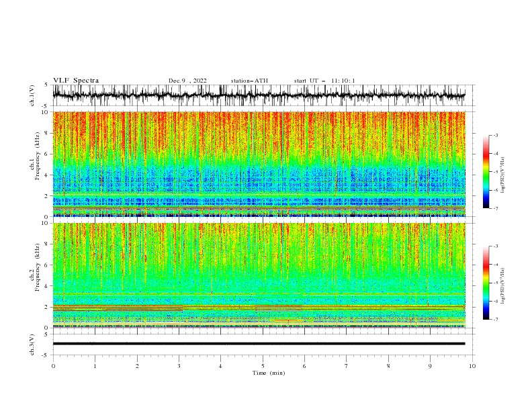Click the upper log(PSD) color bar caption
The image size is (532, 411).
[x=503, y=175]
